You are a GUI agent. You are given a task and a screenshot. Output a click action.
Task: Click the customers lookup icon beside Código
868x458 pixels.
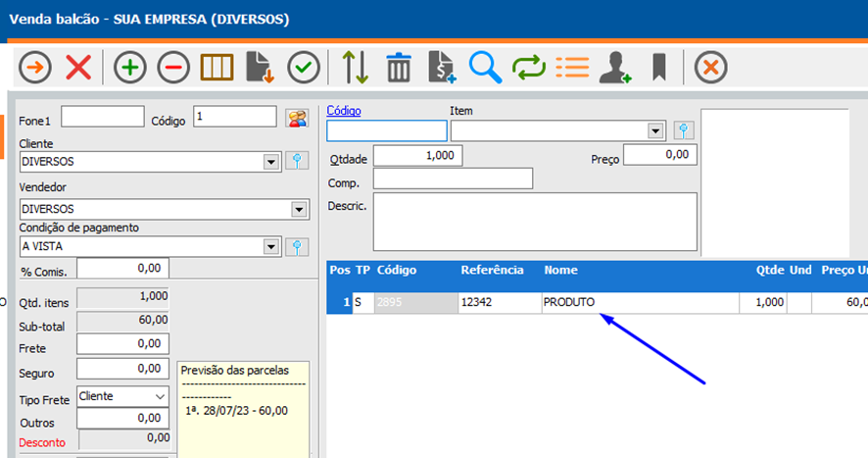[x=296, y=118]
